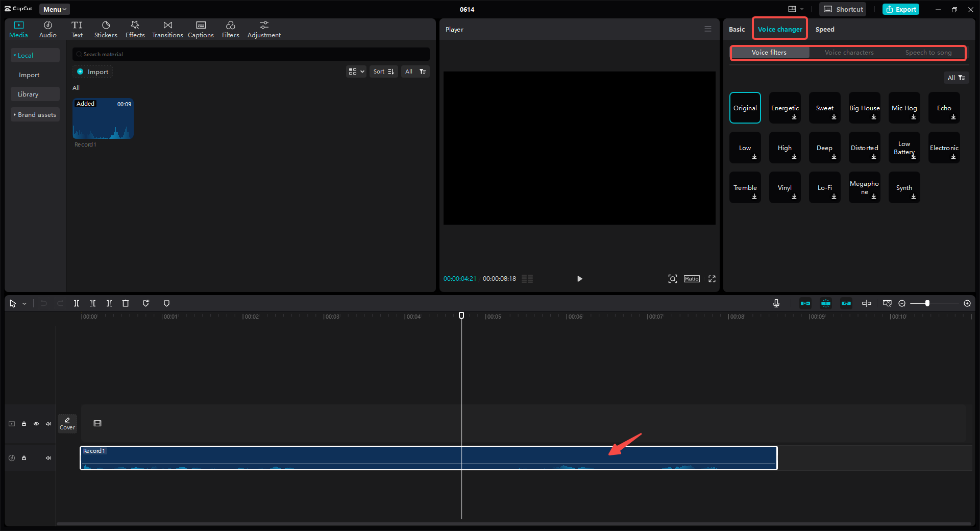The height and width of the screenshot is (531, 980).
Task: Collapse the Local section
Action: click(x=35, y=55)
